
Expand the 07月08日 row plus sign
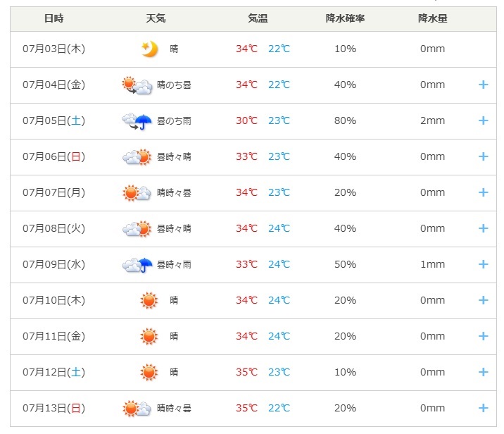[483, 228]
